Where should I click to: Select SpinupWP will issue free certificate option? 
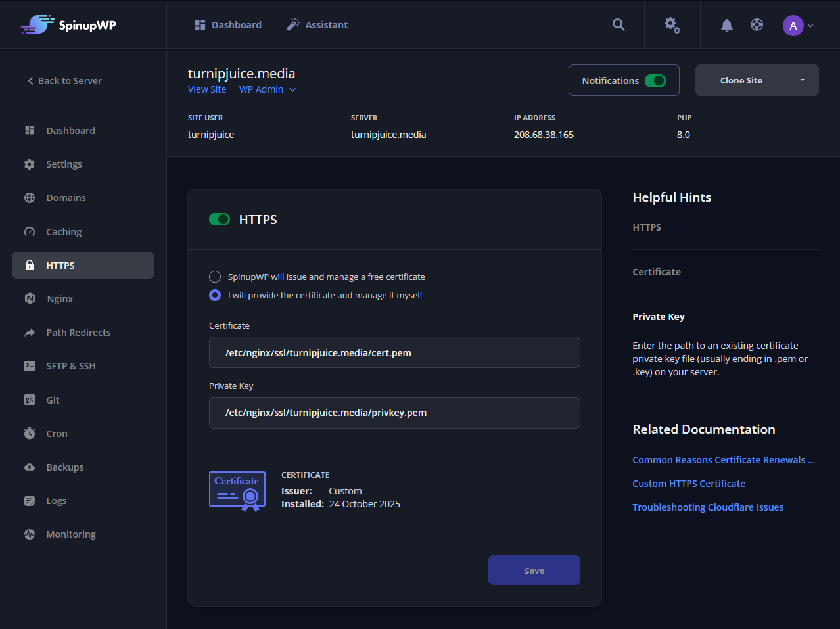point(215,277)
